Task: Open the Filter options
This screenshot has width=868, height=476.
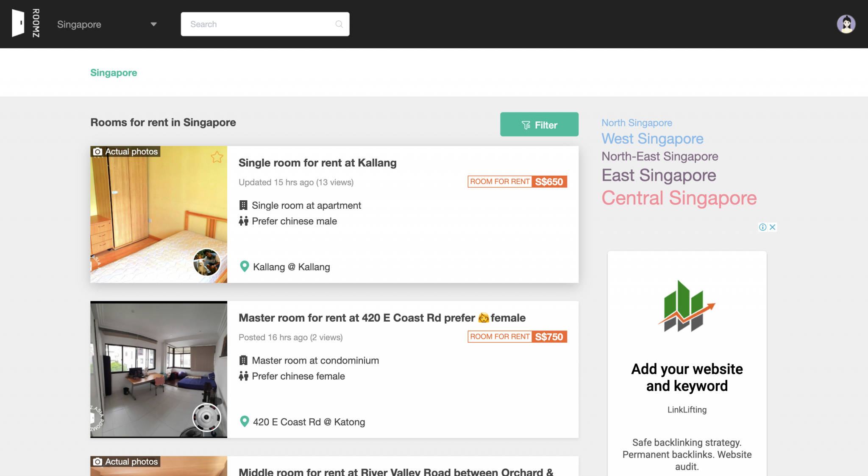Action: (539, 124)
